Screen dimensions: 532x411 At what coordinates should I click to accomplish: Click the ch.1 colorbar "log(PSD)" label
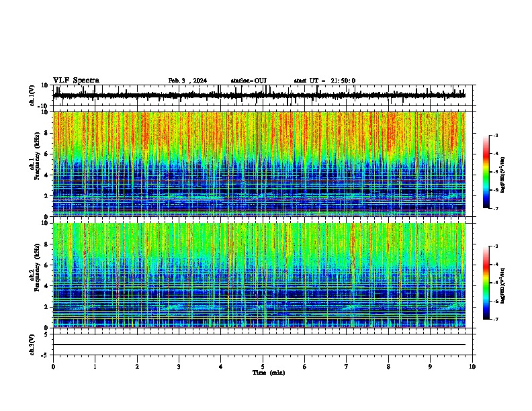point(502,175)
